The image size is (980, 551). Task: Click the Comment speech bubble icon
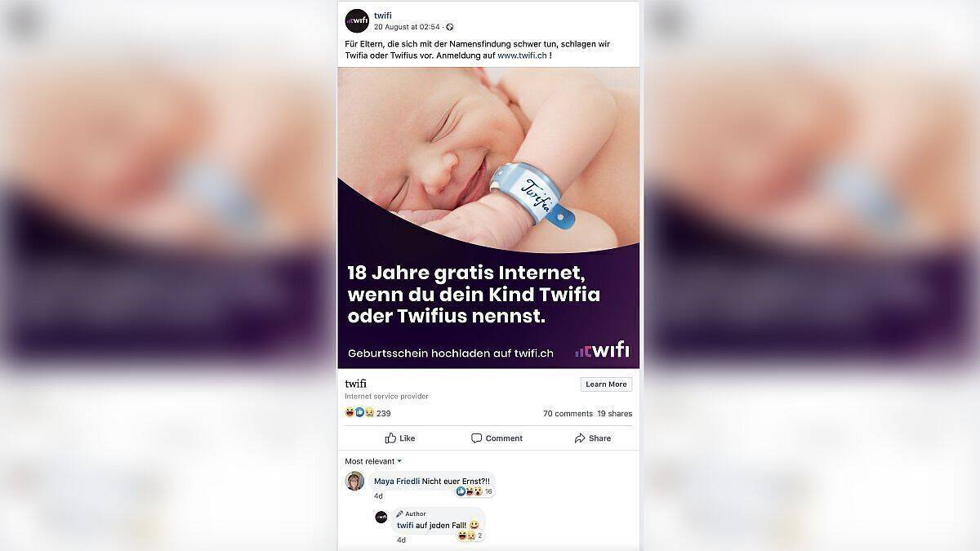point(477,438)
